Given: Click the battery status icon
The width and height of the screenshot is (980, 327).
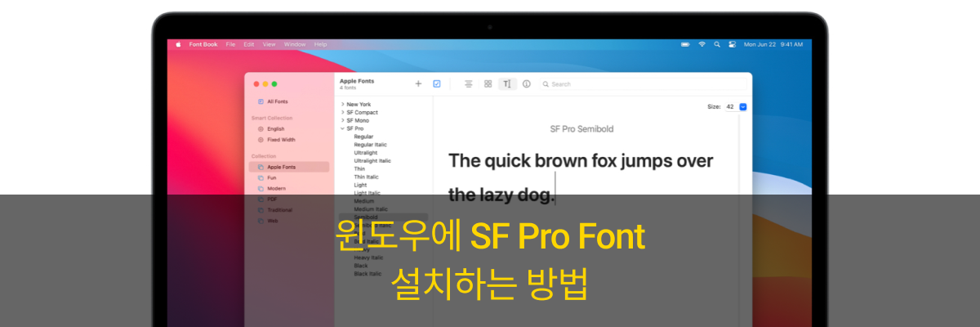Looking at the screenshot, I should [x=685, y=44].
